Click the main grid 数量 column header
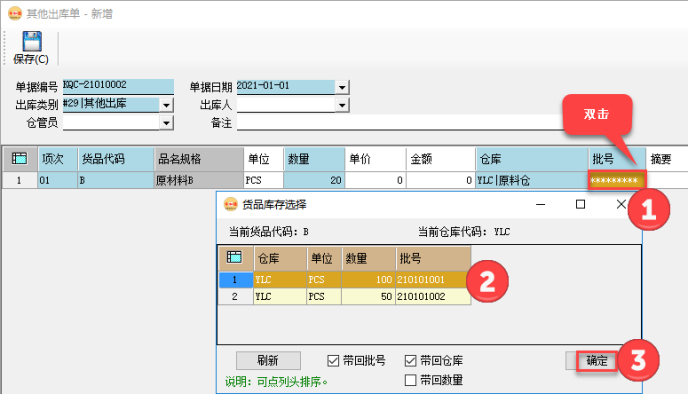 (314, 159)
